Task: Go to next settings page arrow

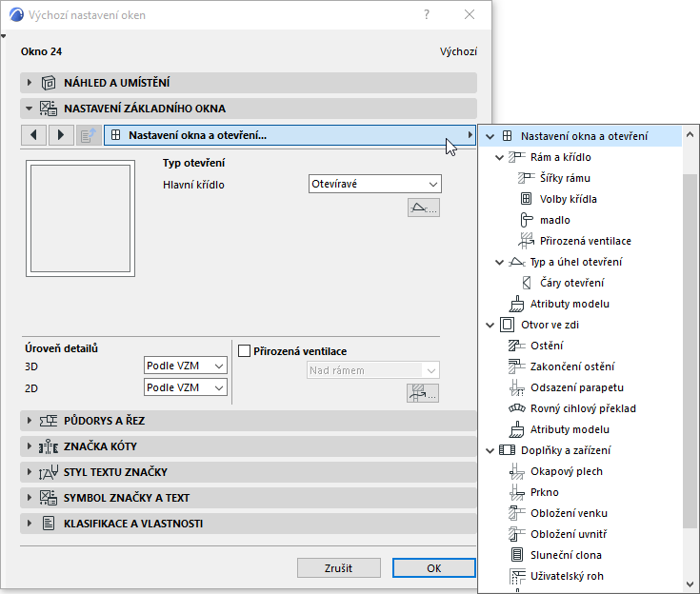Action: [x=61, y=135]
